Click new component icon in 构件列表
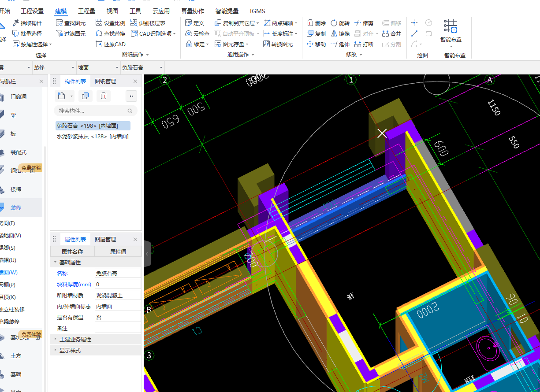 tap(62, 96)
